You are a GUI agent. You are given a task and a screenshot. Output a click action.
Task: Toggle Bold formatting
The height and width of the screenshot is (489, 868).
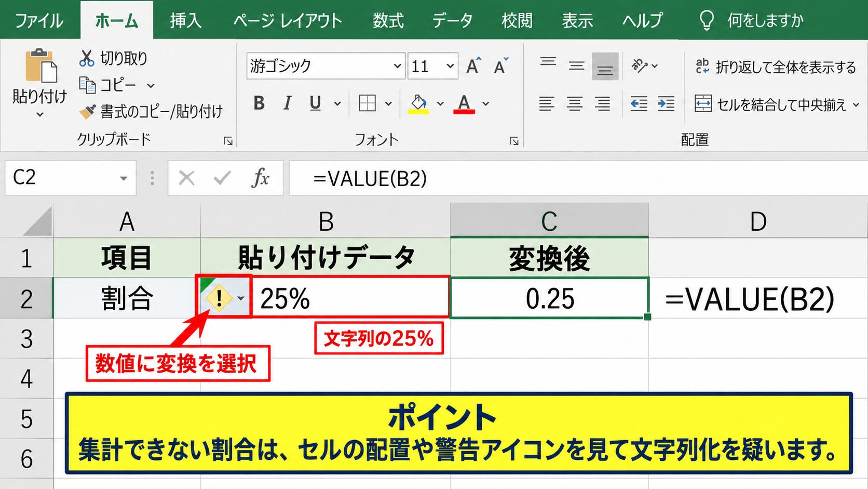point(259,103)
